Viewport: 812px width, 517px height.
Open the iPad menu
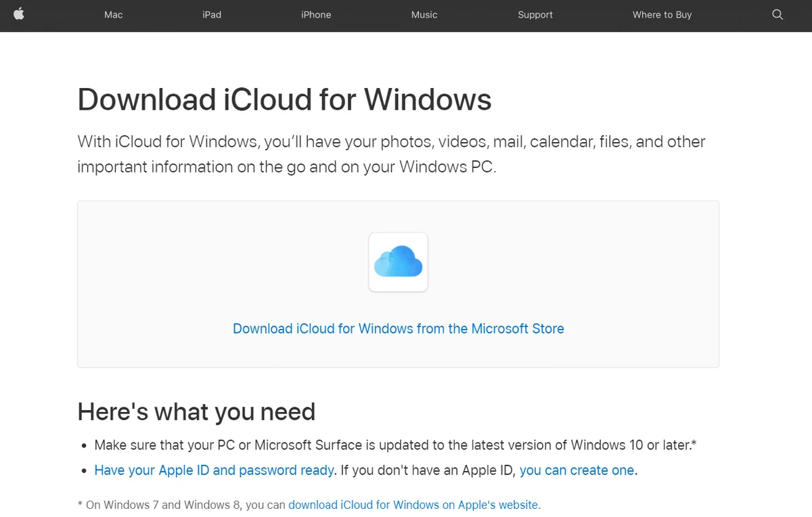[212, 15]
